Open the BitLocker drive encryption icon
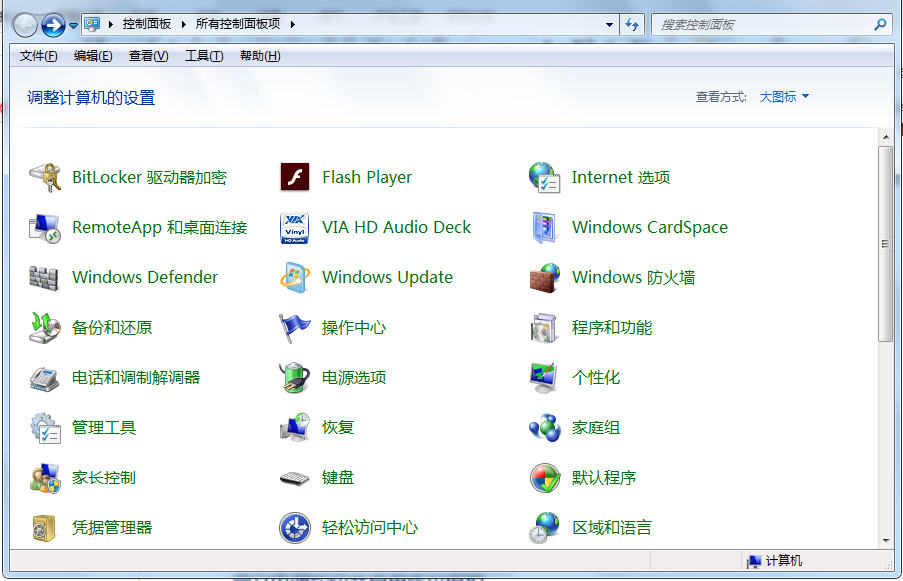 [45, 177]
